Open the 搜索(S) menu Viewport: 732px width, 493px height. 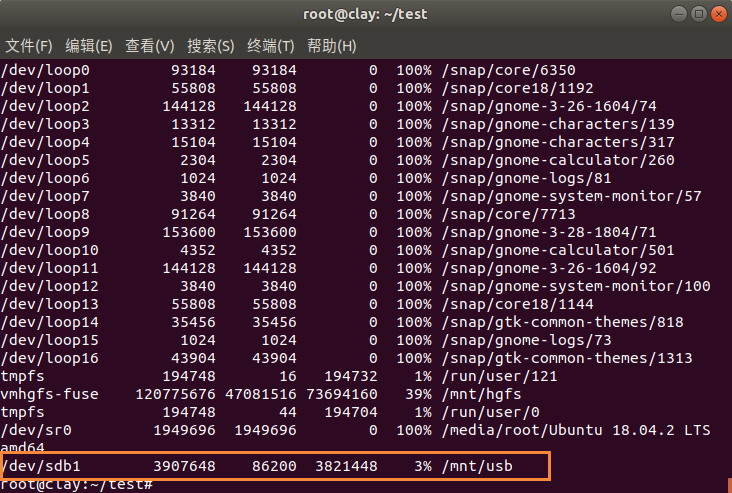pos(211,46)
